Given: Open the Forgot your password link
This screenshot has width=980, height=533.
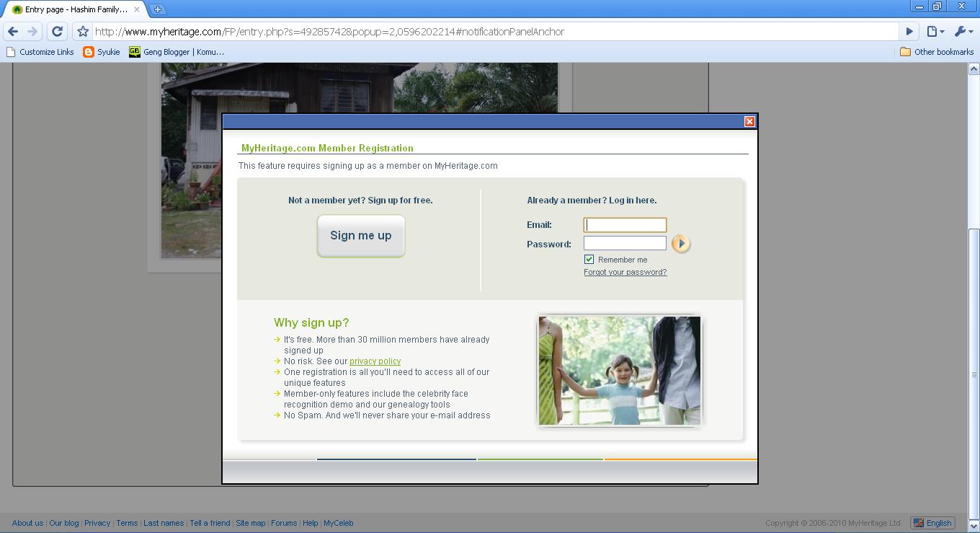Looking at the screenshot, I should point(625,272).
